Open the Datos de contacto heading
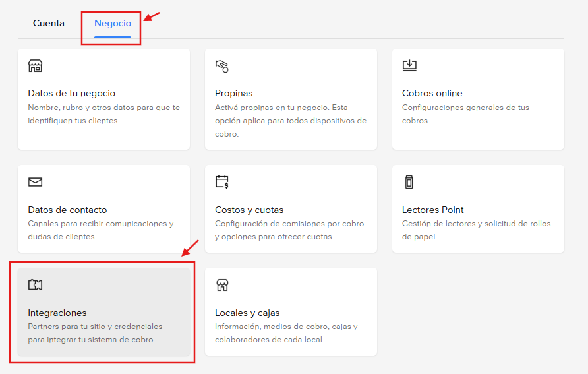This screenshot has width=588, height=374. click(67, 210)
